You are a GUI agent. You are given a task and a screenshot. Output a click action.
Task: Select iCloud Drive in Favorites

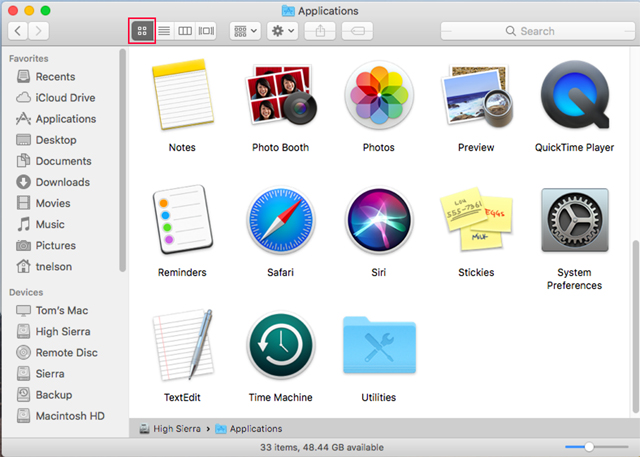click(65, 98)
